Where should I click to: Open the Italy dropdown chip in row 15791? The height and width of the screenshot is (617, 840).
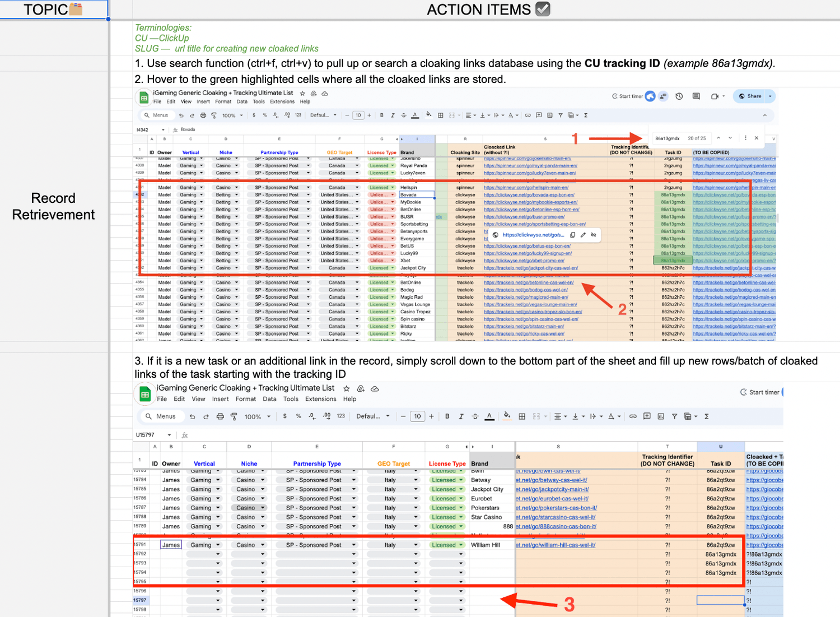click(394, 545)
